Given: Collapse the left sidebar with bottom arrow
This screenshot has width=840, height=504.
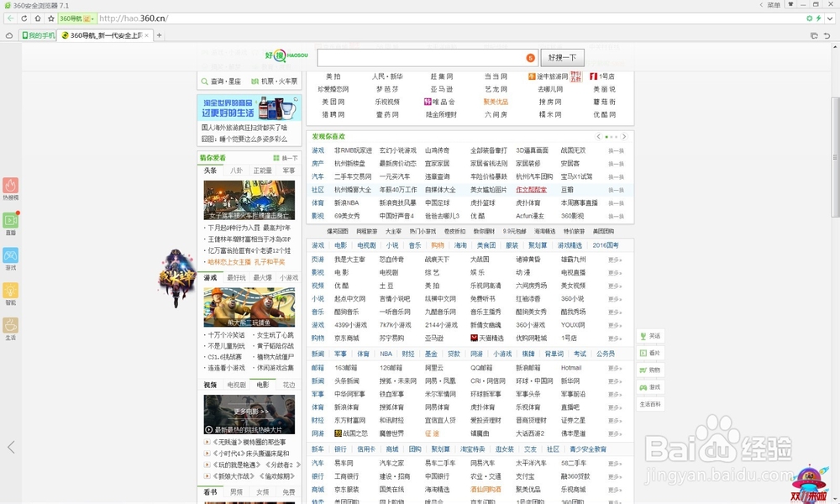Looking at the screenshot, I should click(x=11, y=447).
